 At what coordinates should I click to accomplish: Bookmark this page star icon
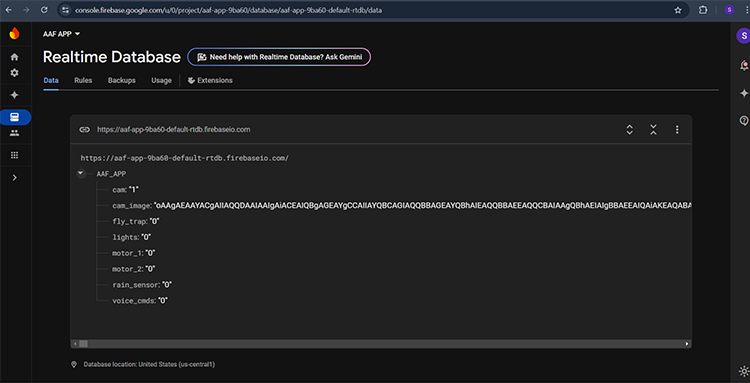678,10
